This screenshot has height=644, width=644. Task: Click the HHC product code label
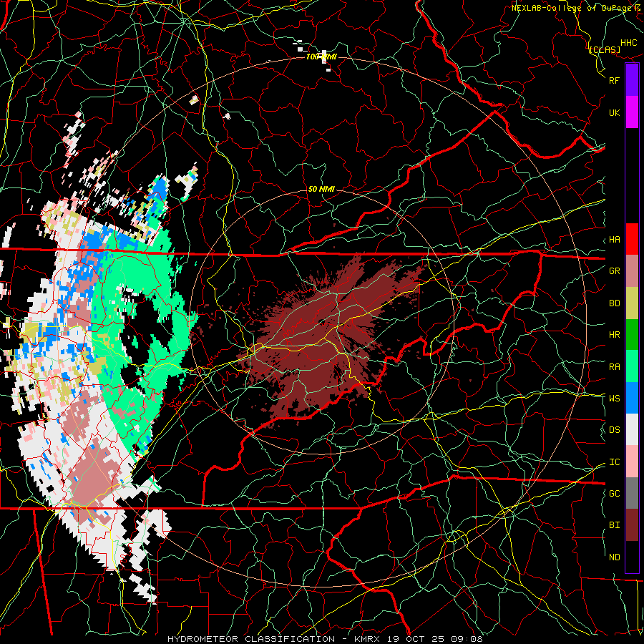click(x=629, y=43)
